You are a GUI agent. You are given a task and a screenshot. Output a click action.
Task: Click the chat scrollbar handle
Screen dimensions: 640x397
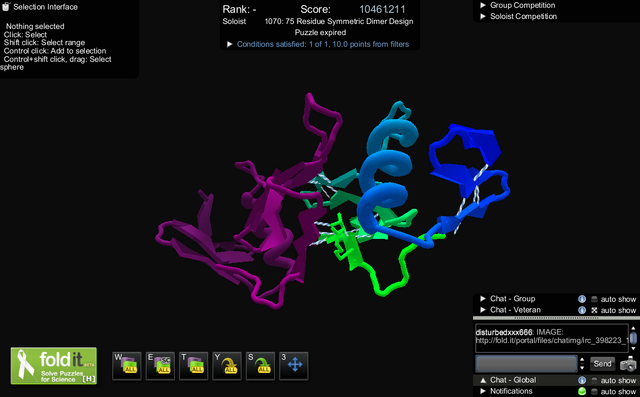[633, 338]
